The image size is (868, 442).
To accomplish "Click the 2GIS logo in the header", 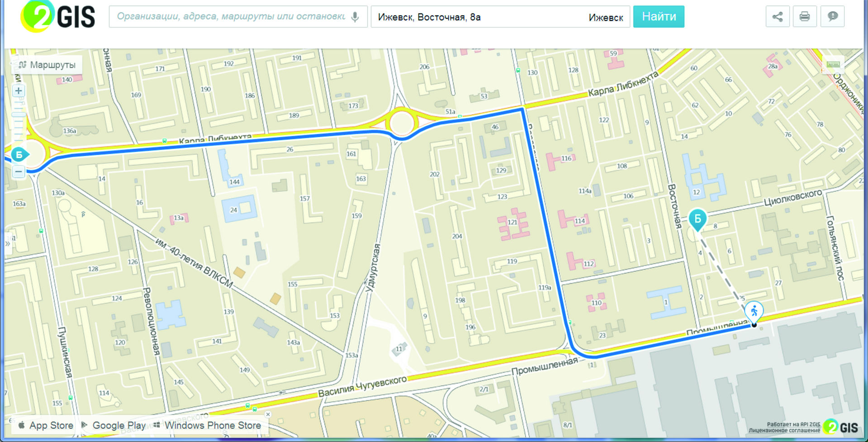I will pos(58,17).
